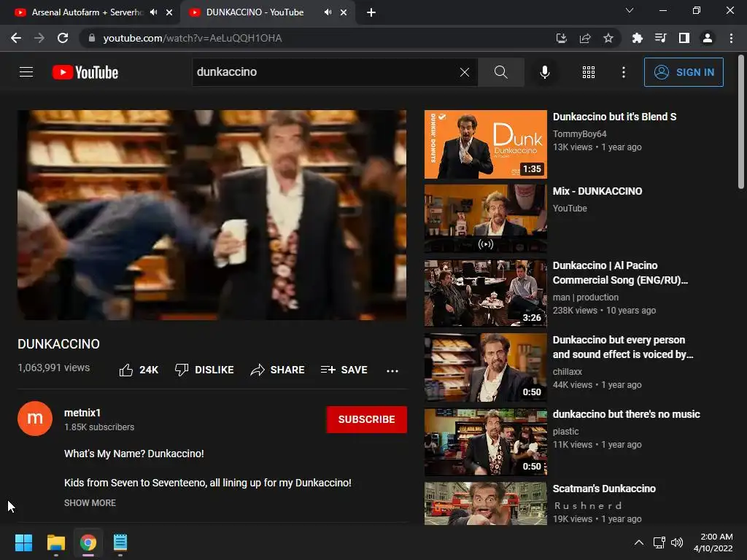Image resolution: width=747 pixels, height=560 pixels.
Task: Subscribe to the metnix1 channel
Action: [366, 419]
